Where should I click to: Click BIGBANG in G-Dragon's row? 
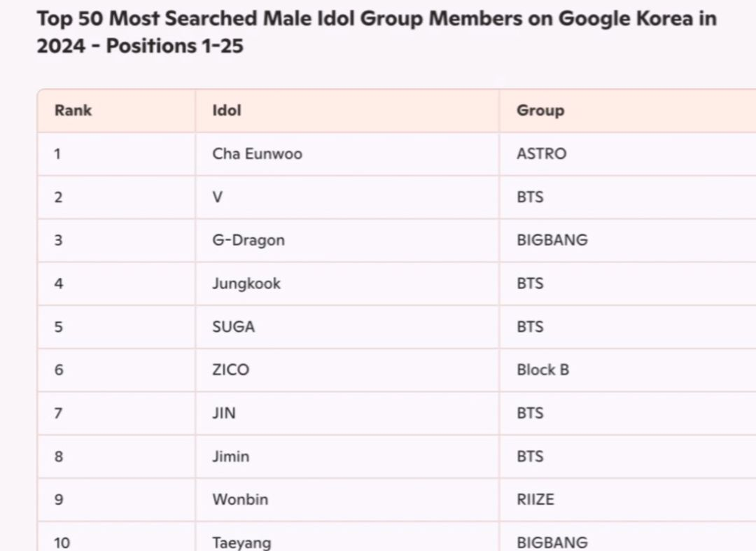[552, 240]
